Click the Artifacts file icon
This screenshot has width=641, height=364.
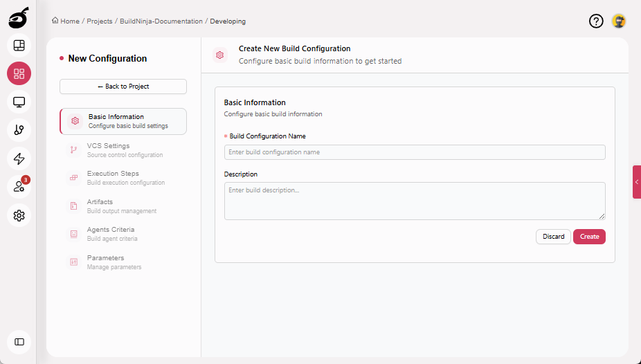click(x=73, y=206)
